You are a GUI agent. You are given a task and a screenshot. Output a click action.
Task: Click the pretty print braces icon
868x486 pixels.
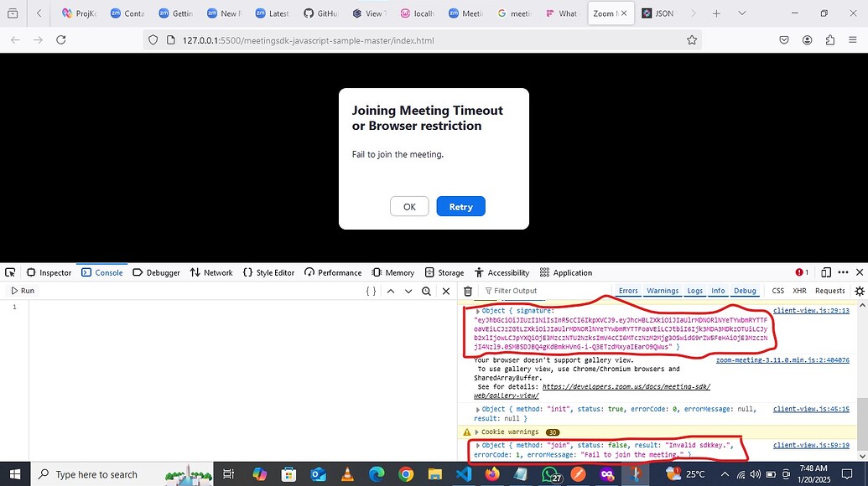(x=369, y=291)
